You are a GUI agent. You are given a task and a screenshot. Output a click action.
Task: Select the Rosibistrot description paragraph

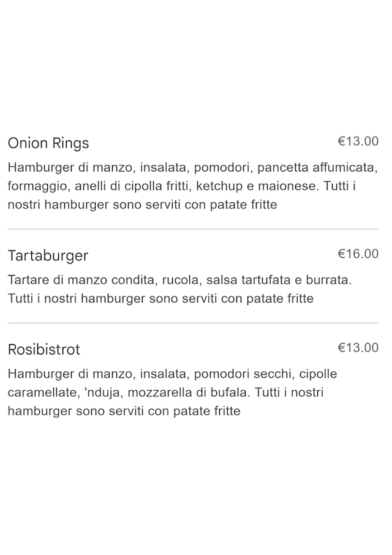[x=172, y=392]
